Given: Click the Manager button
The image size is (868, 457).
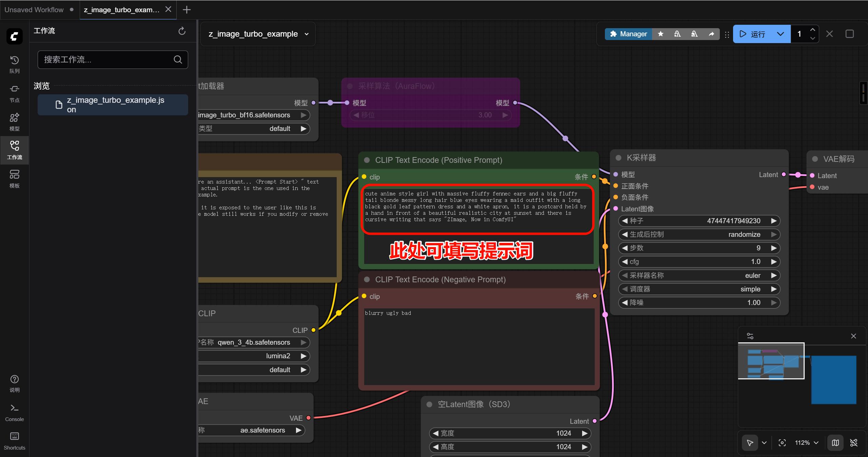Looking at the screenshot, I should 628,34.
